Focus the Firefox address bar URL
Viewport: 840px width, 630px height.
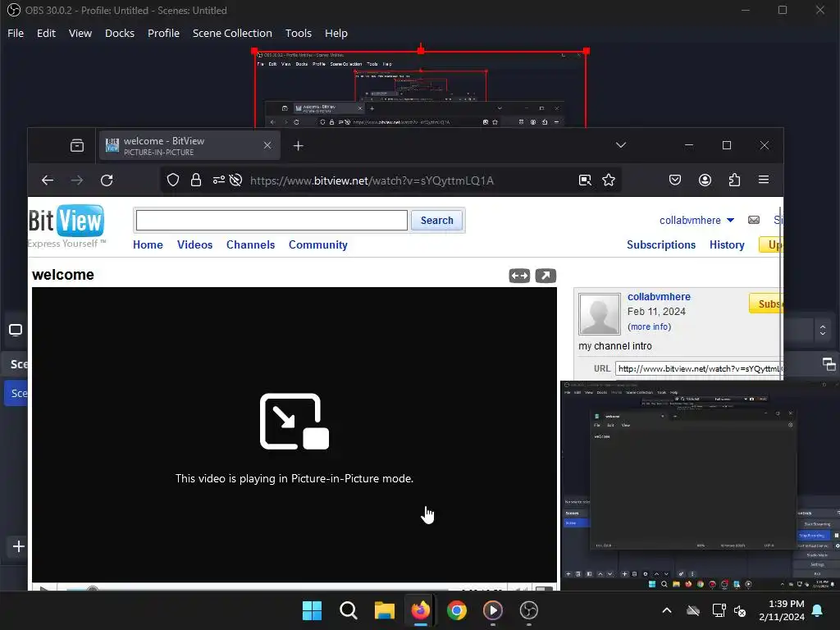(x=372, y=180)
